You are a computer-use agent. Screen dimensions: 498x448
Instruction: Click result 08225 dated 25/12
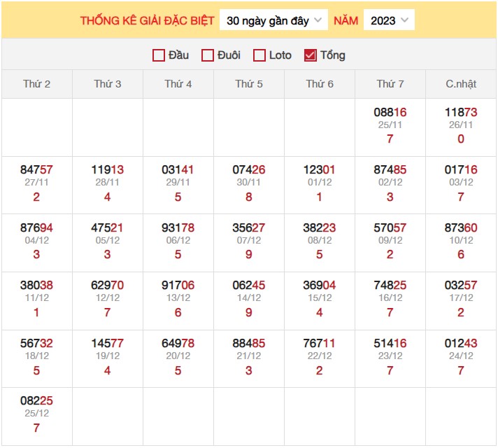click(37, 400)
